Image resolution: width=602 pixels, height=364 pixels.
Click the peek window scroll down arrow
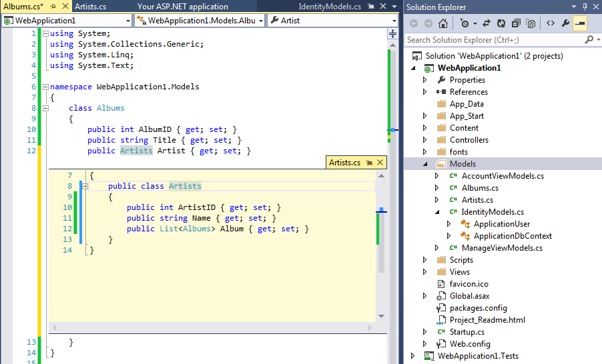[x=381, y=317]
